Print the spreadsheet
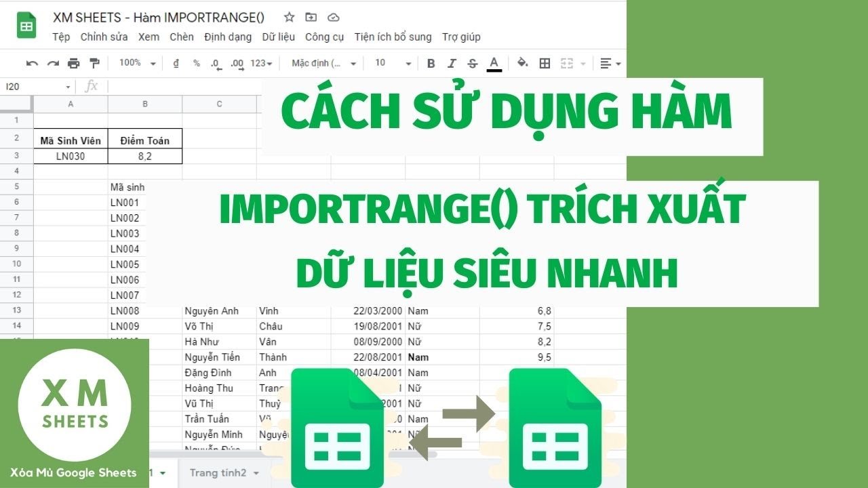 pos(74,63)
